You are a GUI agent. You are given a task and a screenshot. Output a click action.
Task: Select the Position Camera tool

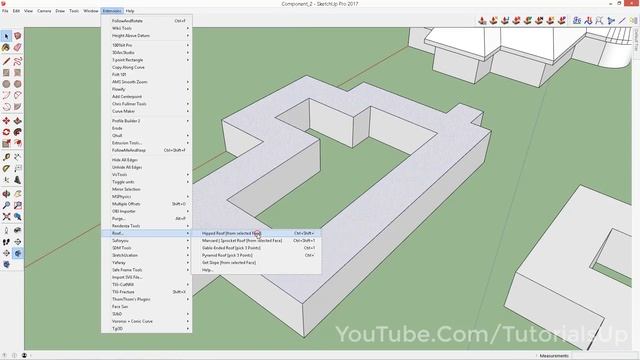[6, 231]
